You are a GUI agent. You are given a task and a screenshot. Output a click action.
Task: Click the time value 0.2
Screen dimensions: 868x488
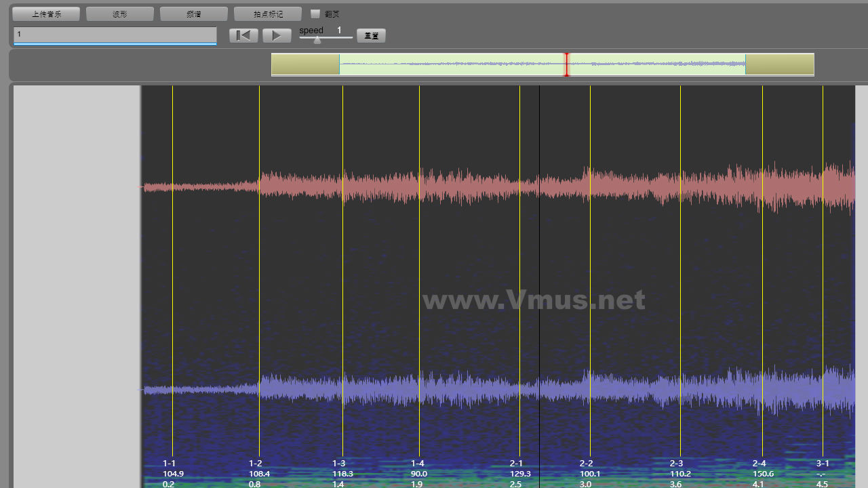pos(168,484)
